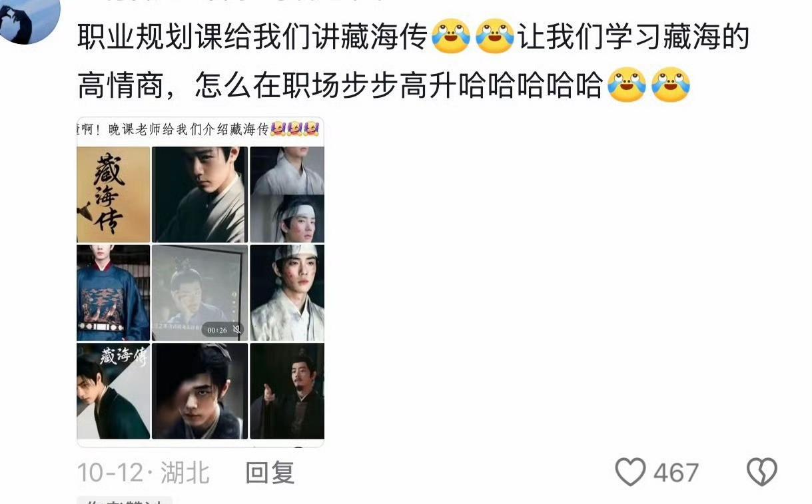Screen dimensions: 812x504
Task: Like the comment with the heart icon
Action: [629, 472]
